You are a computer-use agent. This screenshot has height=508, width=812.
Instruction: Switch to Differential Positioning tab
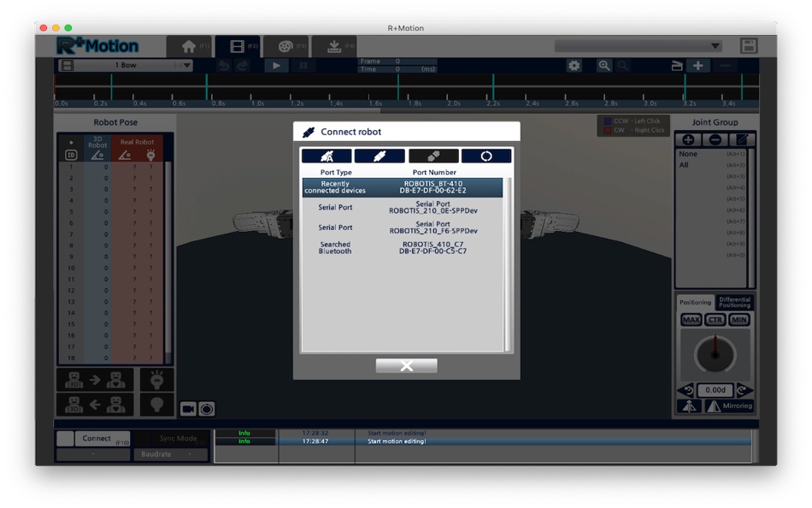734,302
